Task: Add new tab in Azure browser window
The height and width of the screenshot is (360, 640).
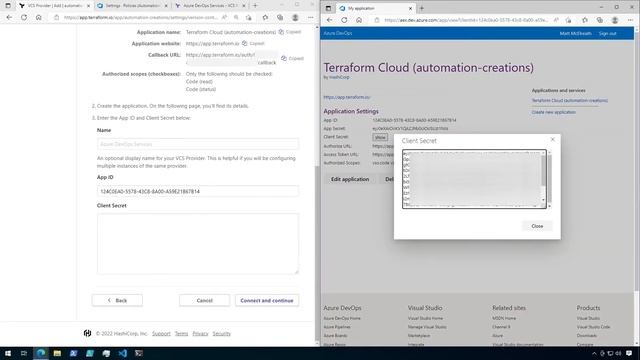Action: coord(422,8)
